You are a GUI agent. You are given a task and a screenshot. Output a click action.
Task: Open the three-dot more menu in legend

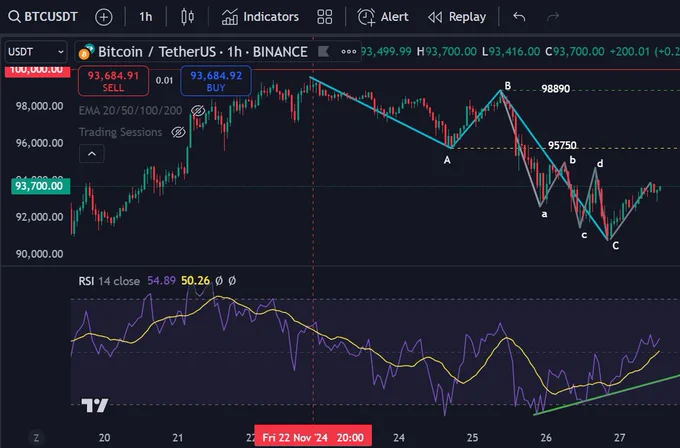click(349, 52)
